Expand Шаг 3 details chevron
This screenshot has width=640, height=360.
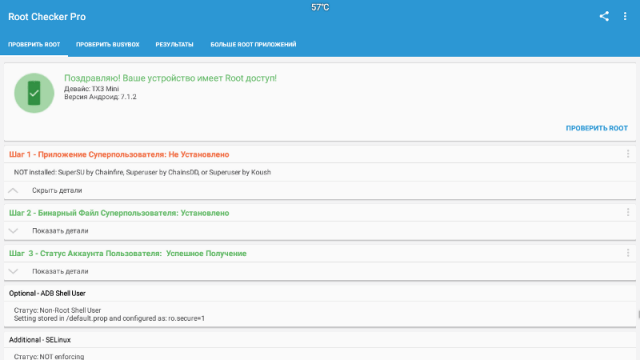13,271
